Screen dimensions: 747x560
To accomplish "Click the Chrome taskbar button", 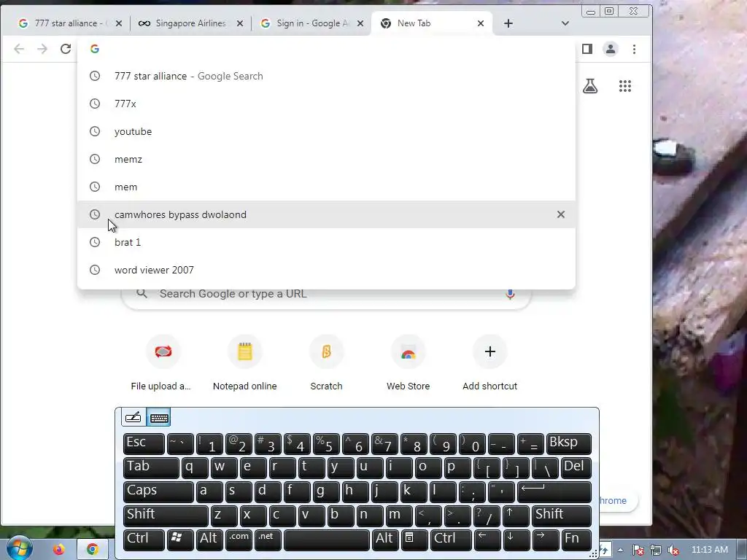I will (x=93, y=550).
